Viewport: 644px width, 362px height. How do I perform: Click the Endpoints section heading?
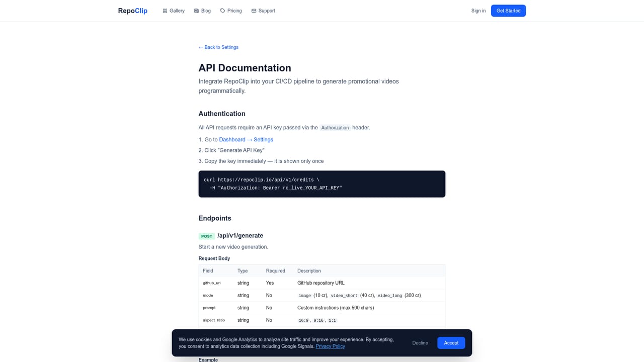coord(215,218)
